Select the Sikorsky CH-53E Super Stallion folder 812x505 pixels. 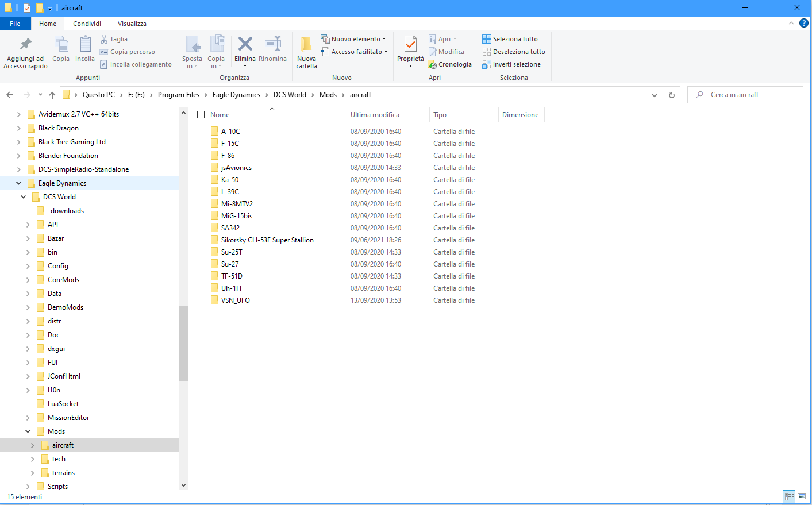coord(267,240)
